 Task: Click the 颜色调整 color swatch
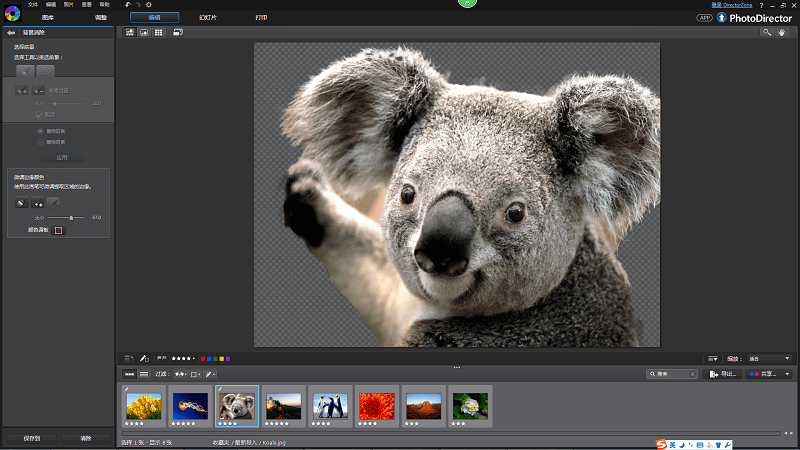(58, 230)
